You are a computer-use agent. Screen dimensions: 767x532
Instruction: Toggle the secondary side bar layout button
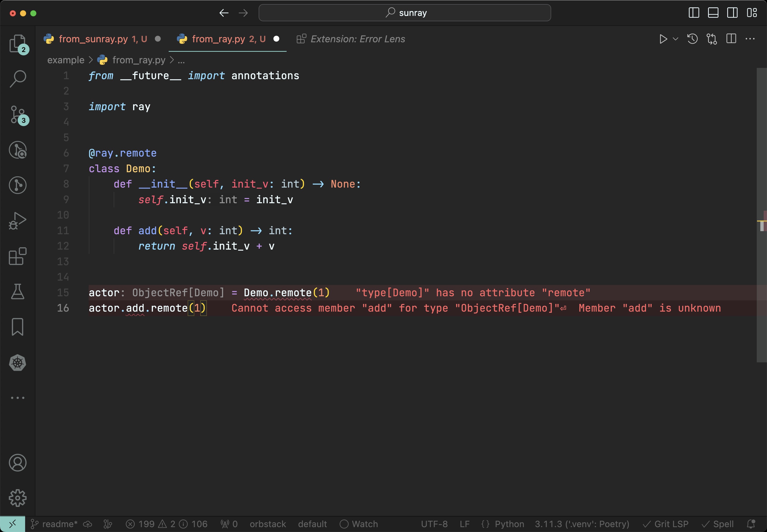tap(732, 13)
